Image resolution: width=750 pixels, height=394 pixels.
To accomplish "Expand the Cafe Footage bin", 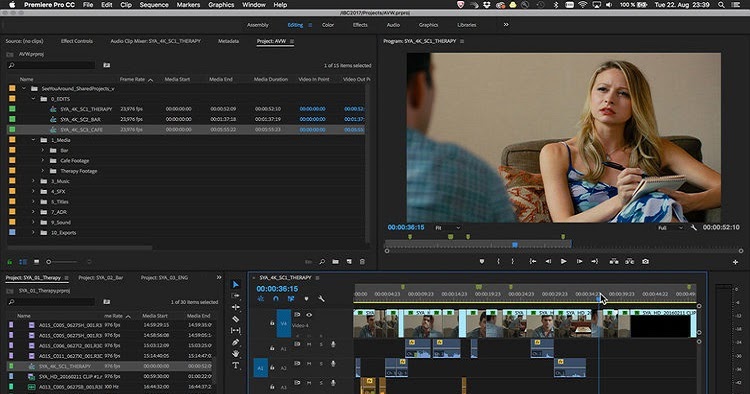I will pos(43,161).
